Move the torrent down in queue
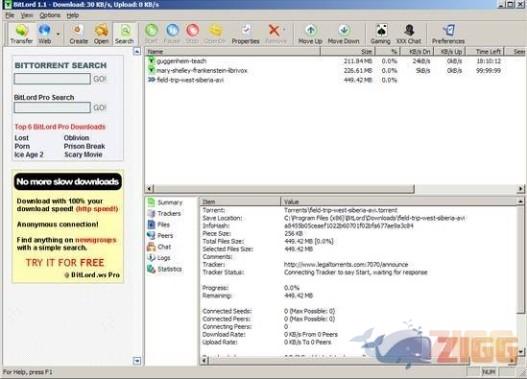This screenshot has width=527, height=379. click(x=343, y=34)
